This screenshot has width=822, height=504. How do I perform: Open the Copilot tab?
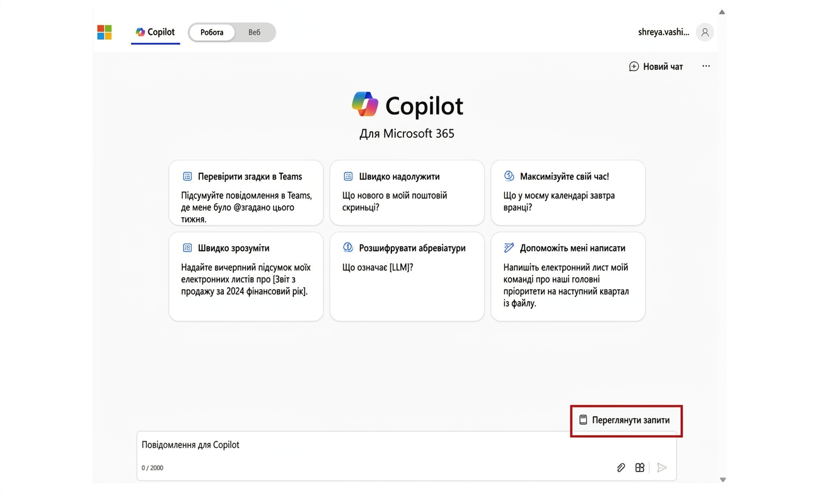pos(156,32)
